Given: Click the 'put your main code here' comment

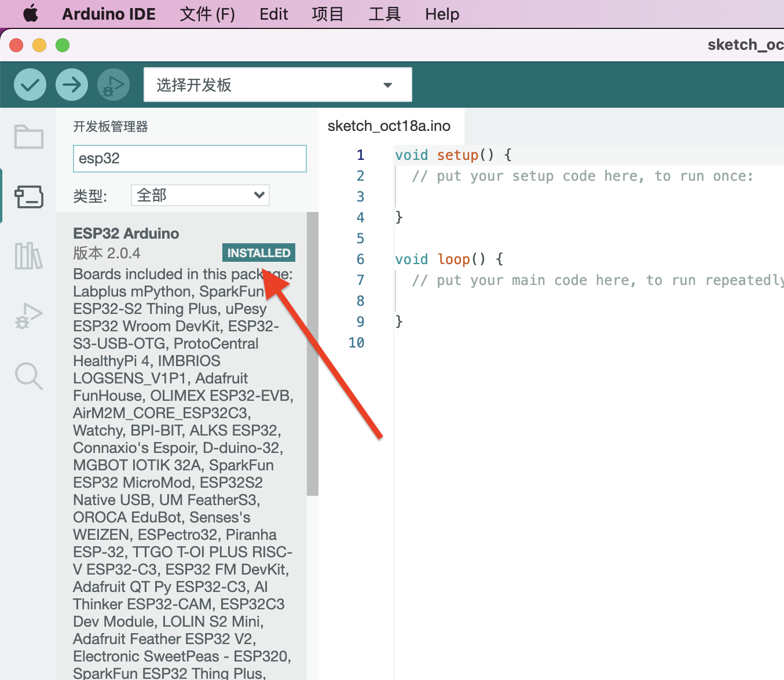Looking at the screenshot, I should (x=598, y=280).
